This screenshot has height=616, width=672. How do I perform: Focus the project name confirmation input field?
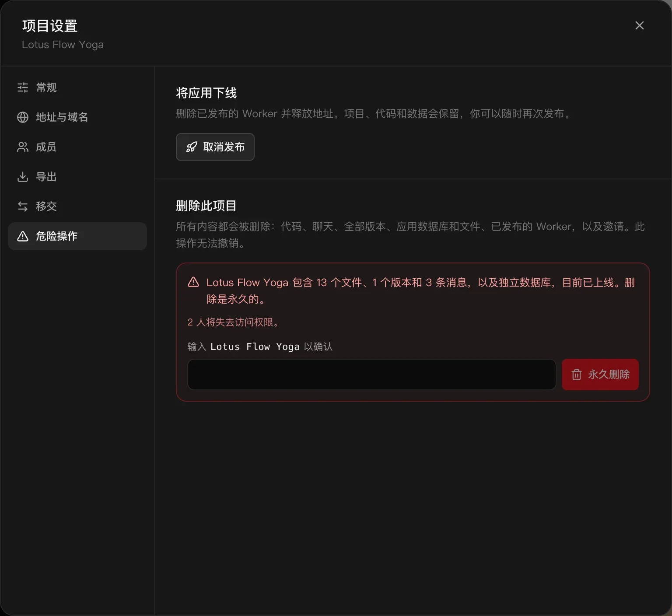click(x=372, y=374)
